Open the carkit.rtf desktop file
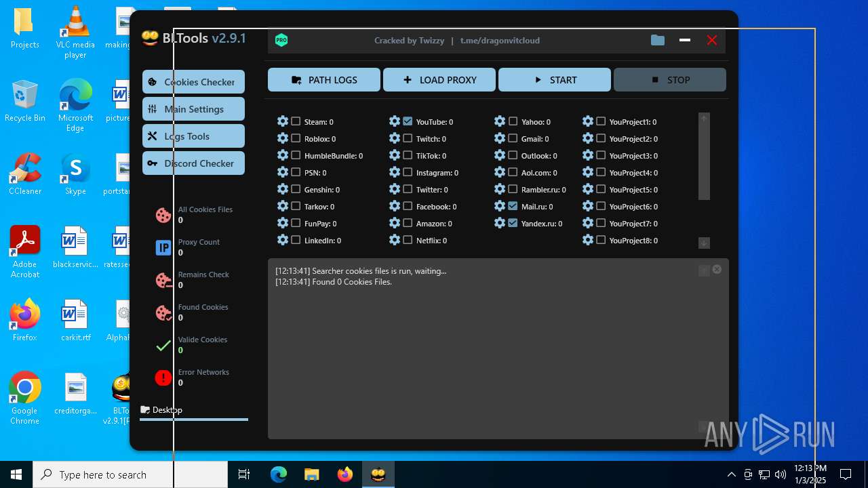 (75, 320)
